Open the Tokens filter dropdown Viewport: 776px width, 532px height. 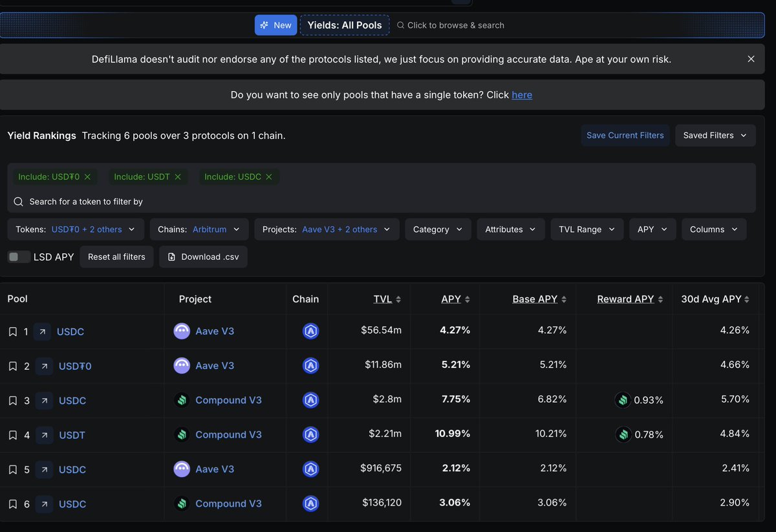click(76, 229)
